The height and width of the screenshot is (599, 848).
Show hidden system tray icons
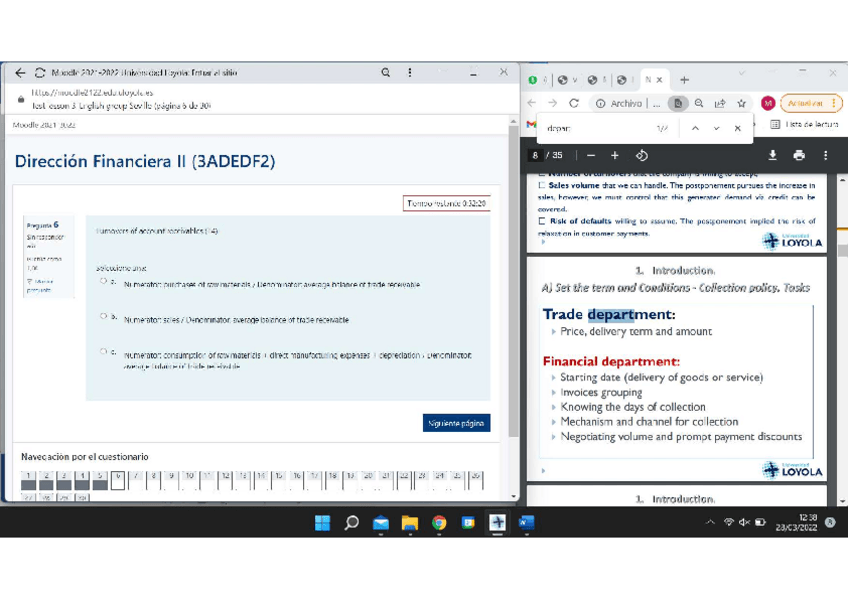click(710, 522)
